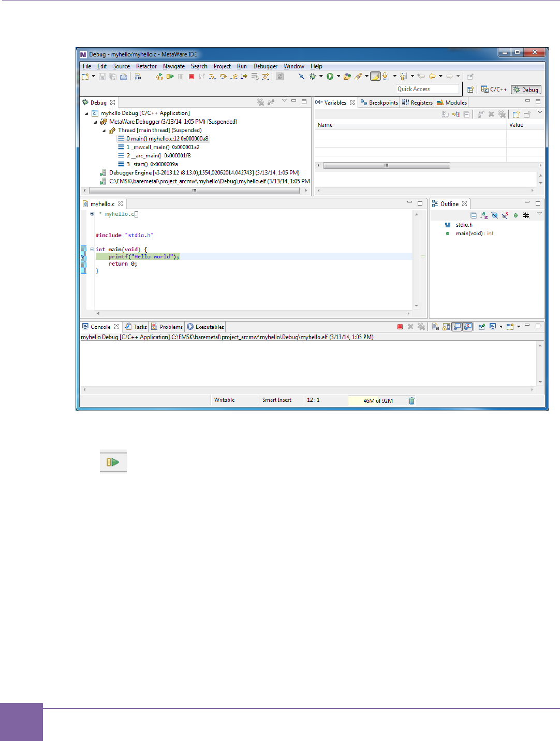Switch to the Breakpoints tab
Viewport: 560px width, 741px height.
(379, 103)
